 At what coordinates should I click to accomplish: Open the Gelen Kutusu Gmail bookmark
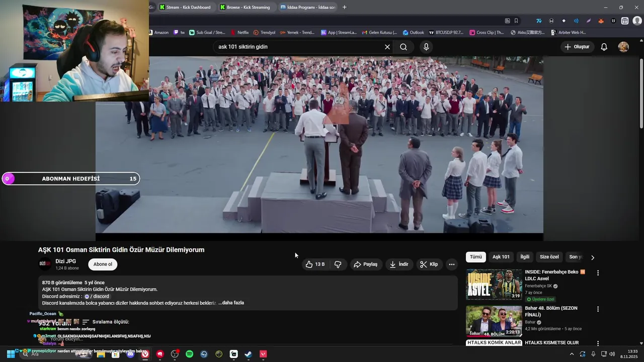click(x=379, y=32)
